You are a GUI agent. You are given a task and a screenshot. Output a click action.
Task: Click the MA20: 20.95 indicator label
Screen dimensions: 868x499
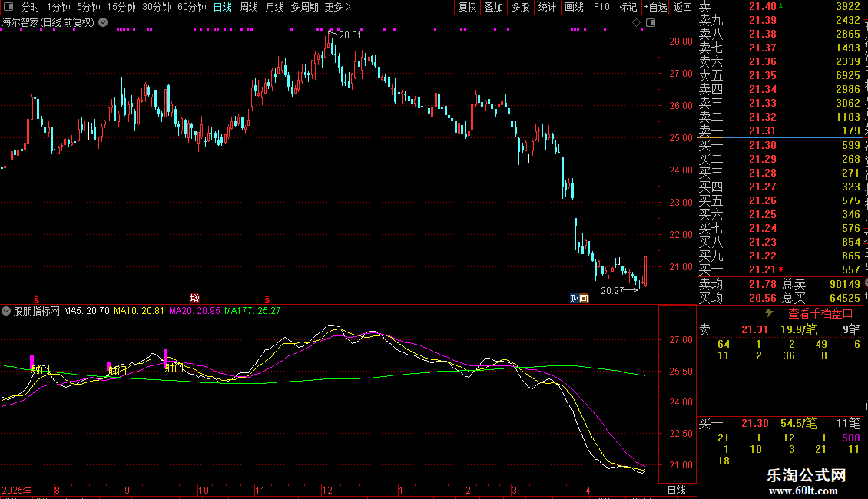tap(194, 311)
